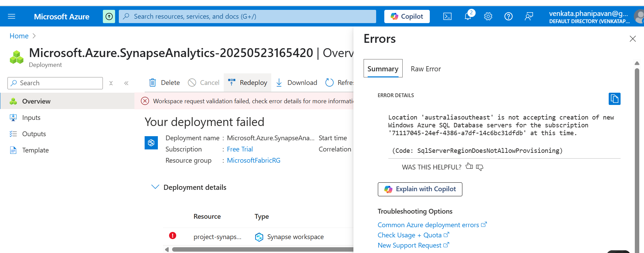Go to the Home breadcrumb
Image resolution: width=644 pixels, height=253 pixels.
[19, 36]
